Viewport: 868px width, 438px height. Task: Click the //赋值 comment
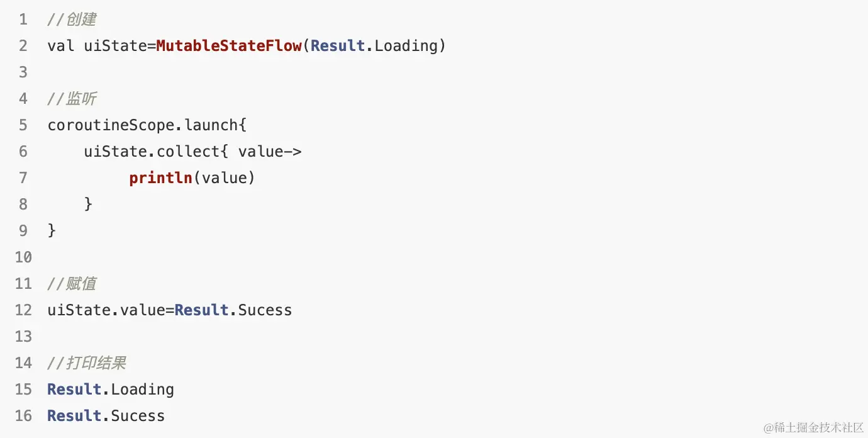click(x=72, y=284)
